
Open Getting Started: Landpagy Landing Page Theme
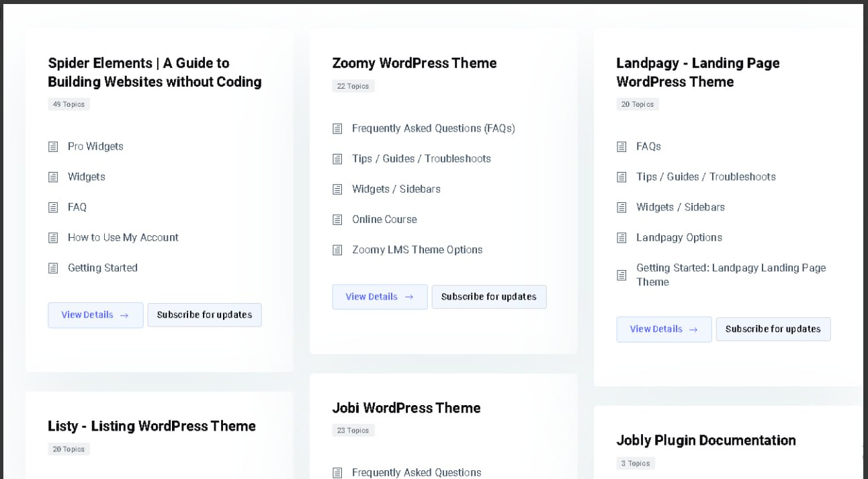(731, 275)
